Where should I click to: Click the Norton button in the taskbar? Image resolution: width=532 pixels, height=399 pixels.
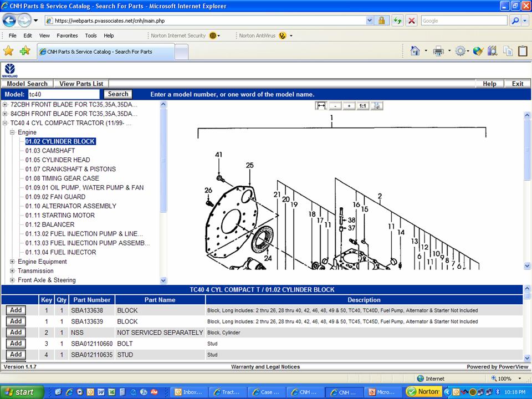coord(423,392)
